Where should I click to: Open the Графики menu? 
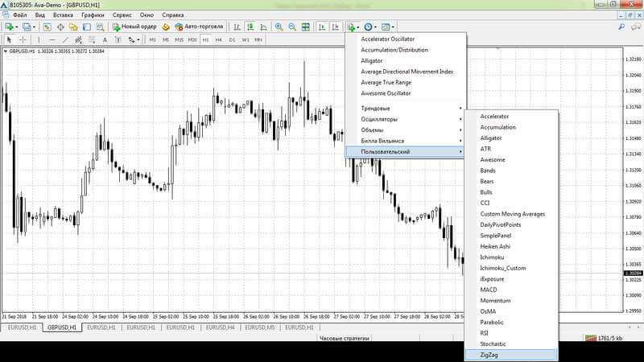tap(93, 15)
